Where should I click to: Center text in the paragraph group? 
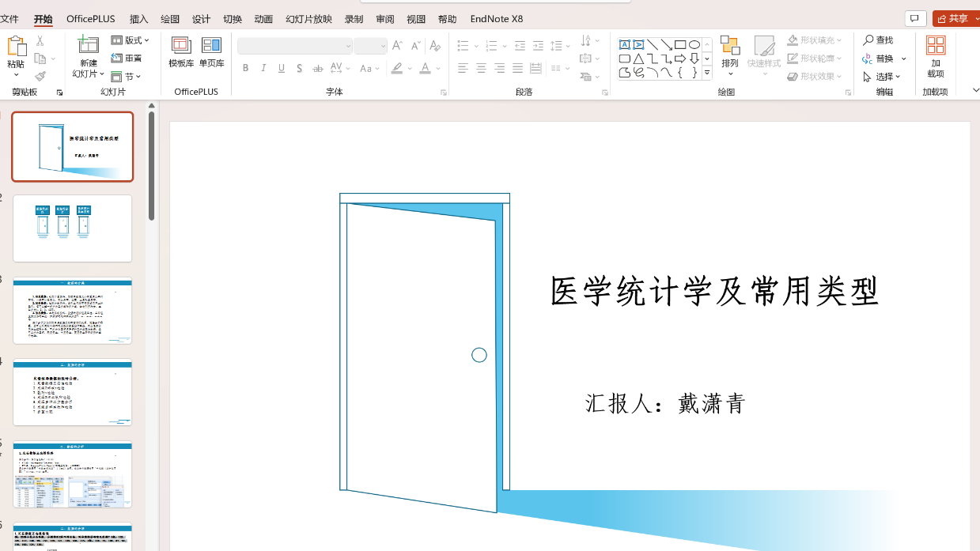tap(481, 69)
